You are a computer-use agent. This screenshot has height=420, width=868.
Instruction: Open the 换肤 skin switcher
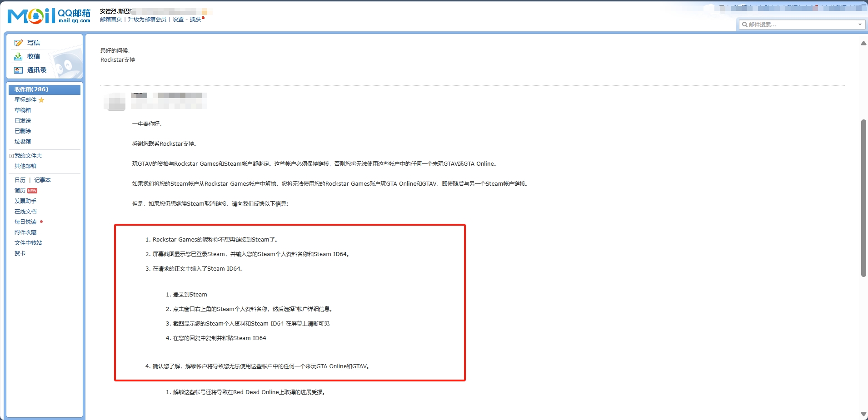[195, 20]
